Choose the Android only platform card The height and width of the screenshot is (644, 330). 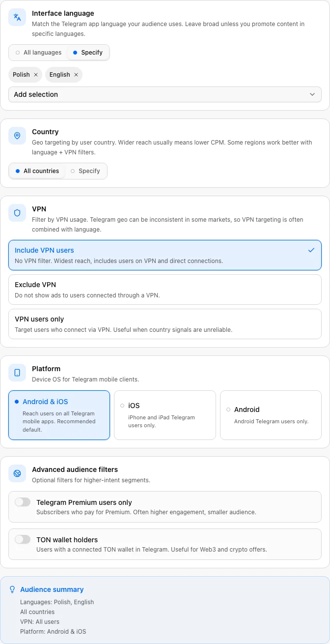pyautogui.click(x=271, y=415)
